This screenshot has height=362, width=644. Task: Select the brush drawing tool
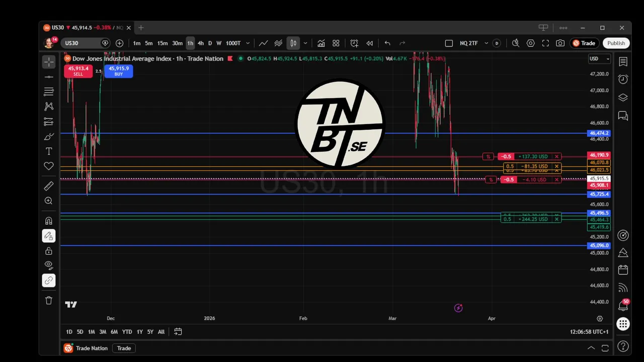pos(49,136)
